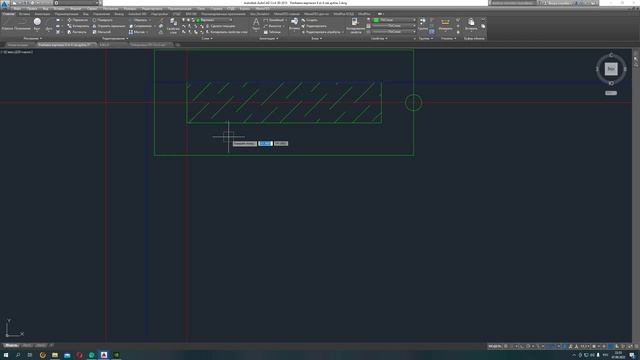Open the Windows notification center
This screenshot has height=360, width=640.
(632, 355)
